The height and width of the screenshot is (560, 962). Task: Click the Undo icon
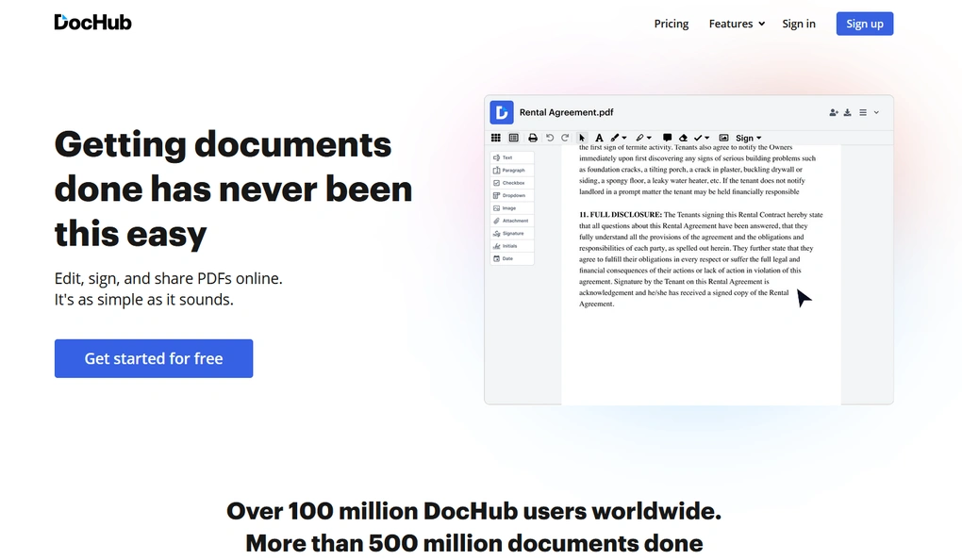[550, 138]
